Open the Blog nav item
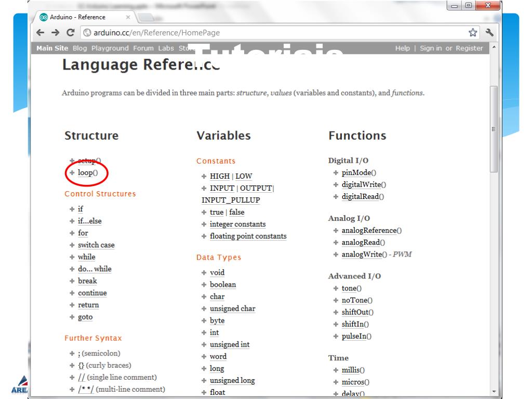 pos(79,48)
